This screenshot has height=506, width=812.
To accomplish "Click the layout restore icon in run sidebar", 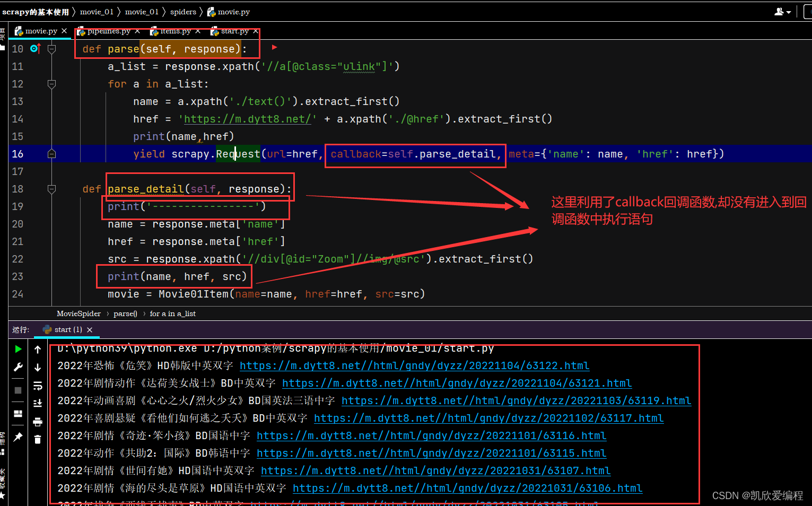I will (x=18, y=414).
